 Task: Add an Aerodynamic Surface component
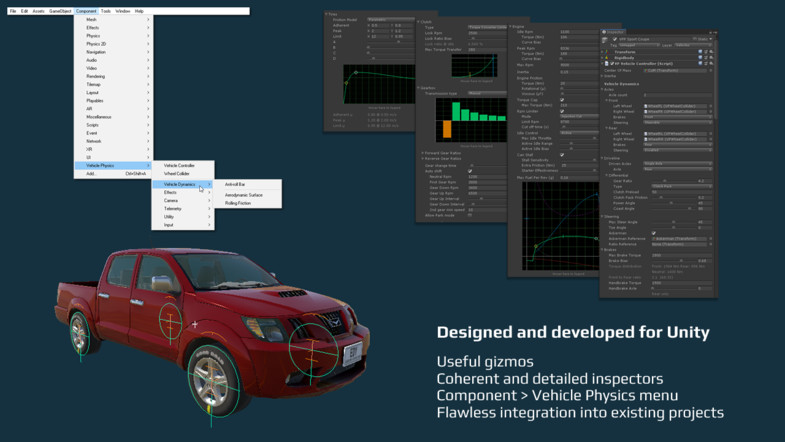click(x=248, y=195)
